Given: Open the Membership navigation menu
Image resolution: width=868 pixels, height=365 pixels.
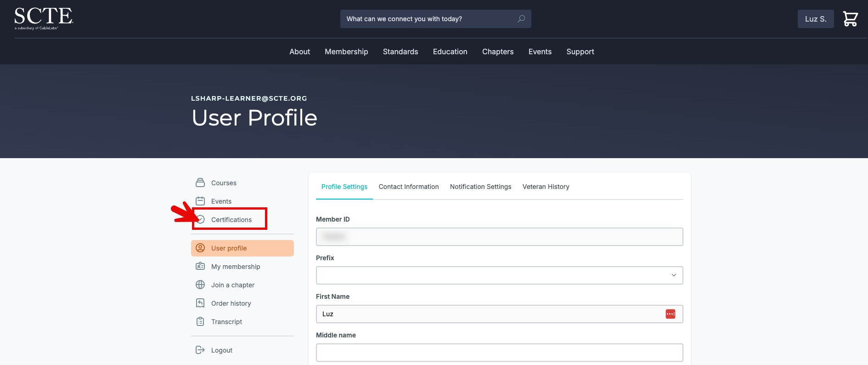Looking at the screenshot, I should coord(346,52).
